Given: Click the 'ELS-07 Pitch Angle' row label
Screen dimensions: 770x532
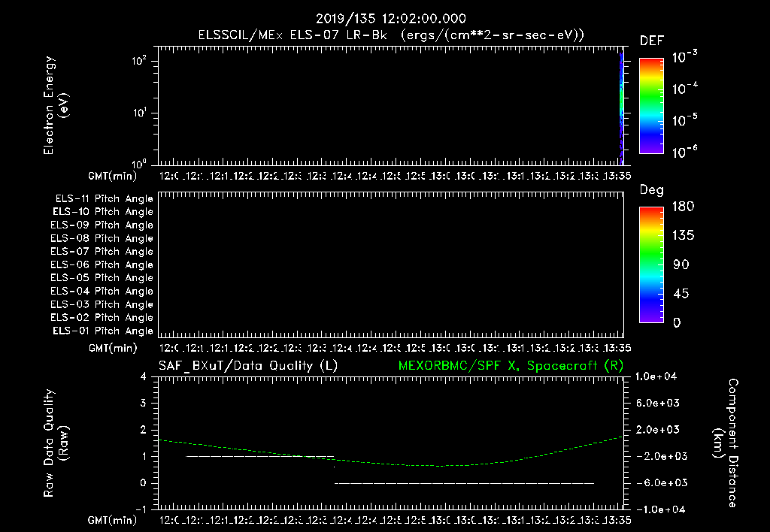Looking at the screenshot, I should [x=102, y=252].
